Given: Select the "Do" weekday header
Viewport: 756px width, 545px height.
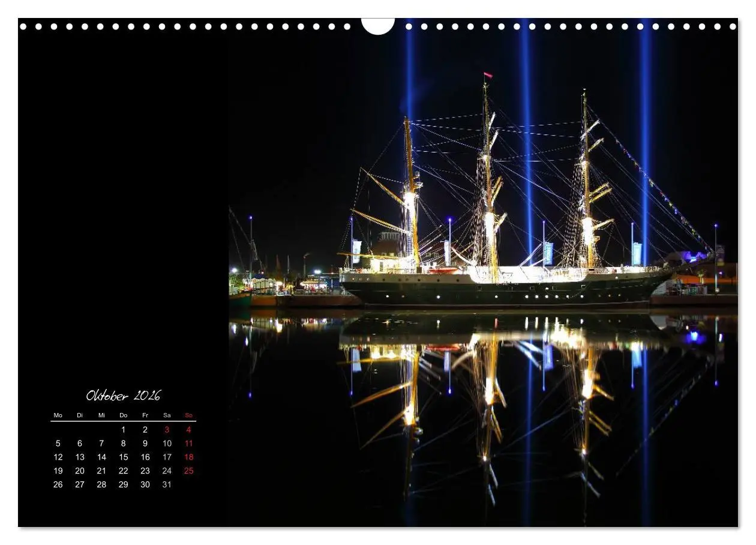Looking at the screenshot, I should coord(124,415).
